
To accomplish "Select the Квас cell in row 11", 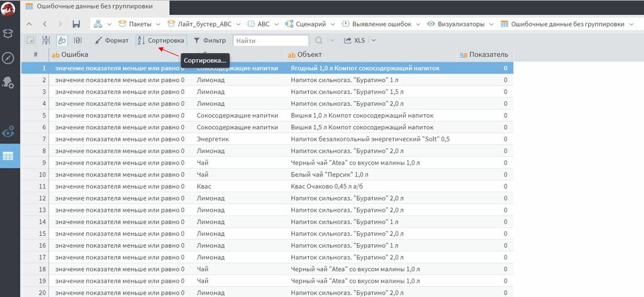I will pos(237,186).
